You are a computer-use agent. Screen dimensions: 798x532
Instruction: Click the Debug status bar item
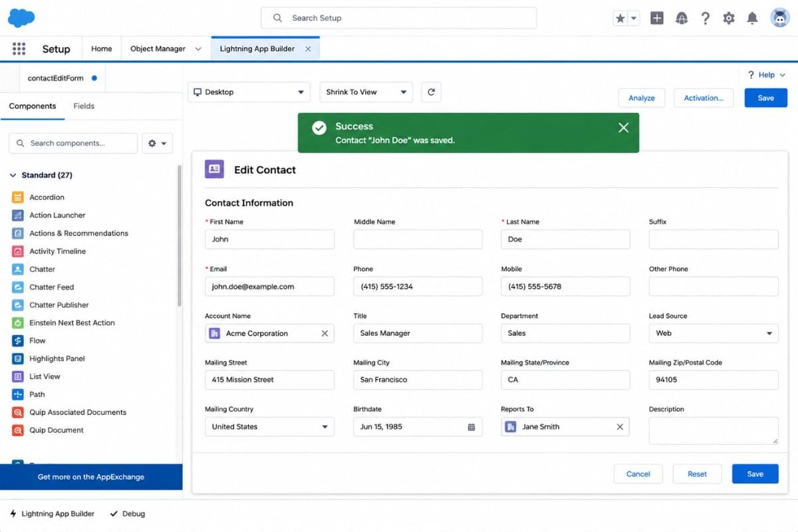127,513
